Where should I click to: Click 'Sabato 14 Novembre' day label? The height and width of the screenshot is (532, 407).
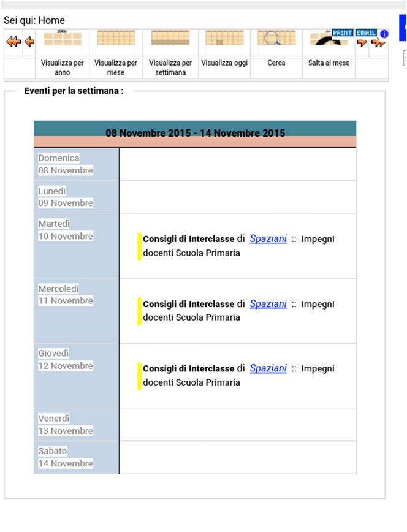pyautogui.click(x=66, y=457)
